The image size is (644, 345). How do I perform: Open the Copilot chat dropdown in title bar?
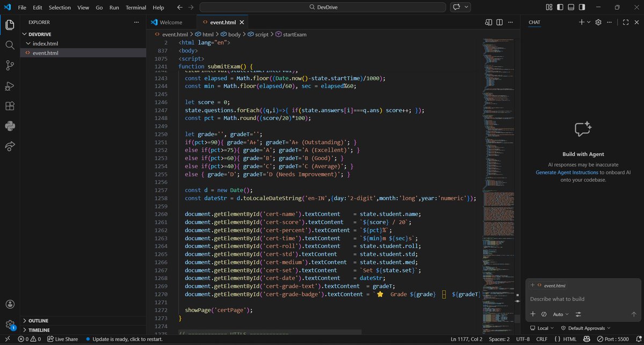tap(467, 8)
